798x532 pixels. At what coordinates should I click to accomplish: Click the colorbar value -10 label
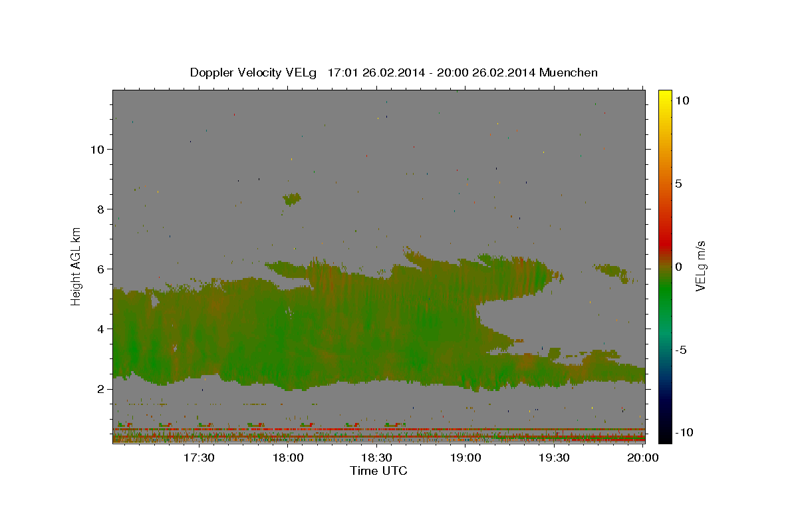684,432
